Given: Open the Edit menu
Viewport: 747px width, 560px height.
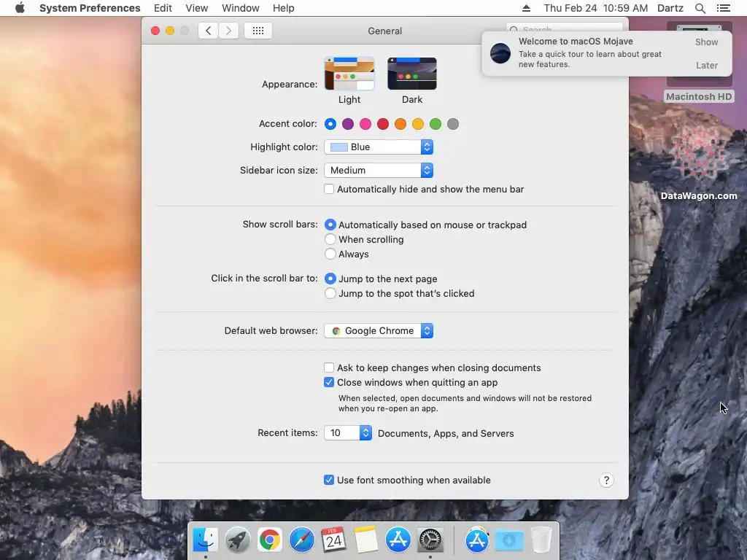Looking at the screenshot, I should tap(163, 8).
